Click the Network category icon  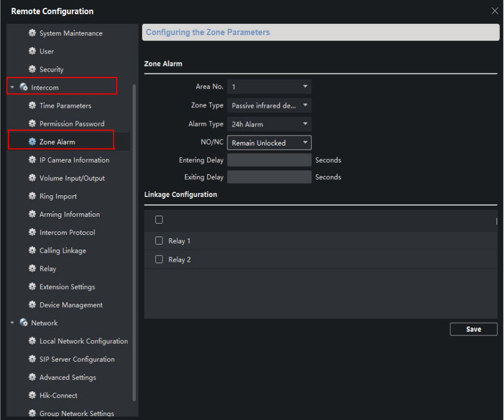[x=24, y=323]
